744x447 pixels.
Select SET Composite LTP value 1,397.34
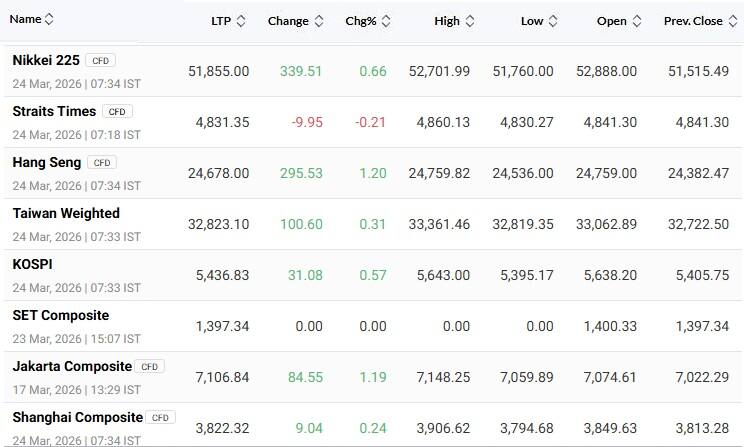[223, 326]
